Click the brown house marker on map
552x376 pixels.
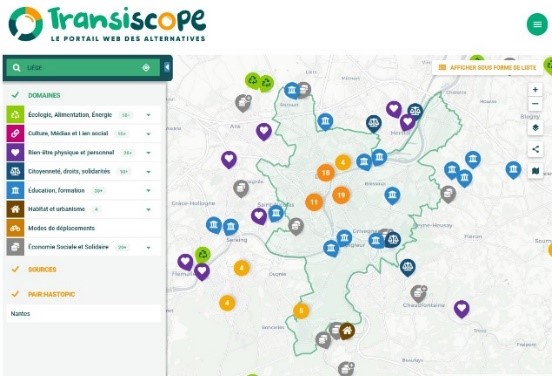click(x=347, y=331)
